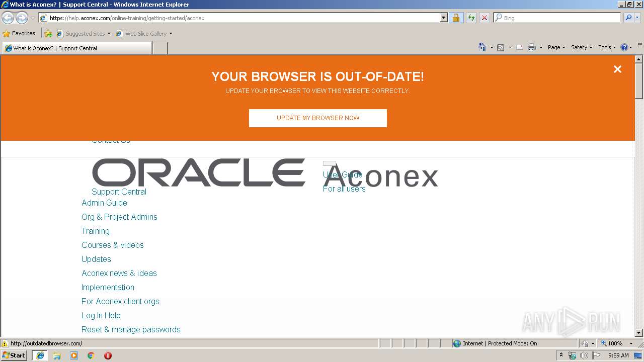Viewport: 644px width, 362px height.
Task: Click the RSS feeds icon
Action: (x=501, y=47)
